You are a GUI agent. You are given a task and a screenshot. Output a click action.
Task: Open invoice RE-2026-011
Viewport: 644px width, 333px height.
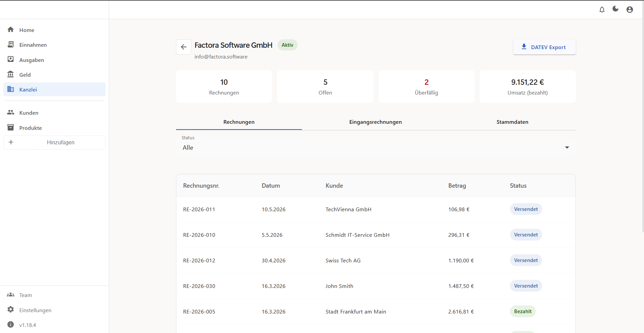tap(199, 209)
